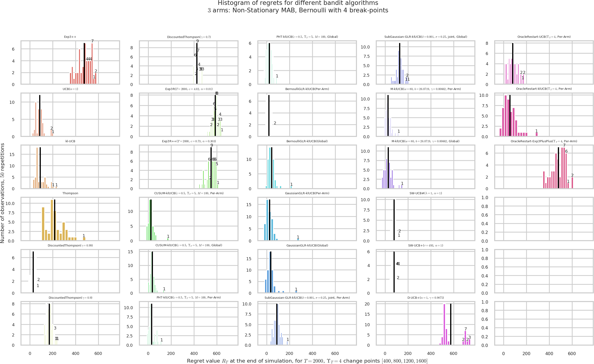Click the isolated bar labeled 1 in Thompson plot
Viewport: 594px width, 364px height.
coord(84,239)
